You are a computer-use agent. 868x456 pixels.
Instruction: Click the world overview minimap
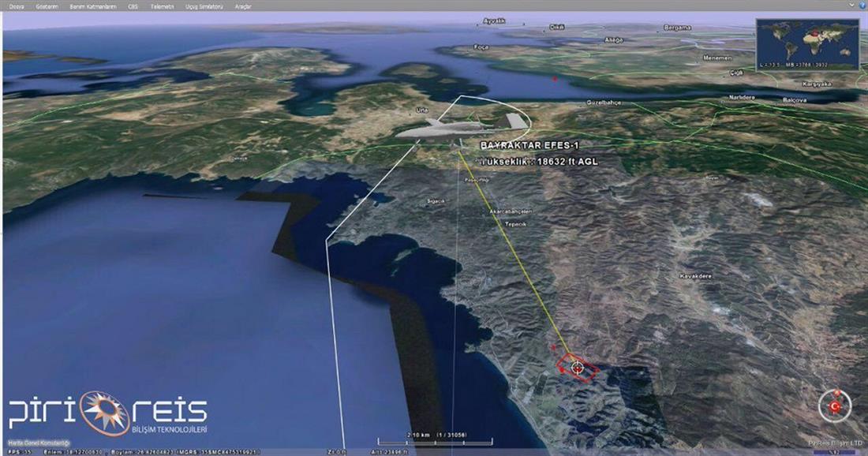coord(806,43)
